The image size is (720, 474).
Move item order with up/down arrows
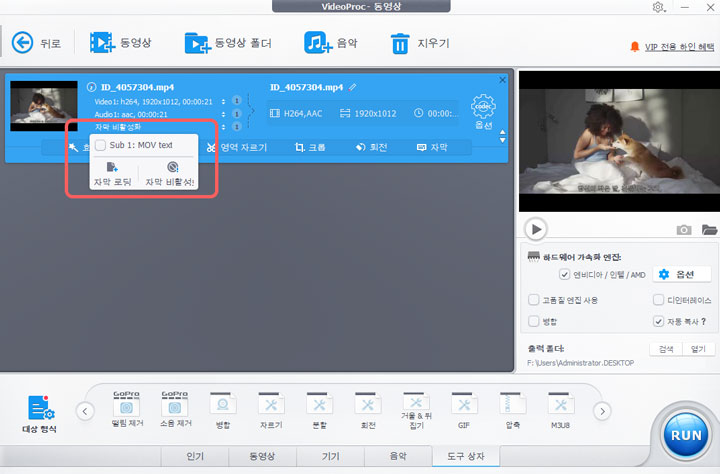pos(502,136)
